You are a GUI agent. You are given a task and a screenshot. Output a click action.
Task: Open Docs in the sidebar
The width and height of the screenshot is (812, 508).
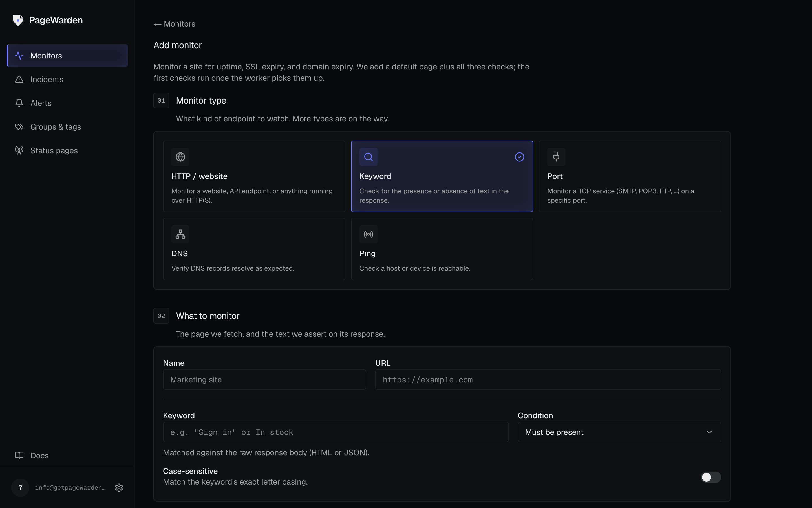click(67, 455)
